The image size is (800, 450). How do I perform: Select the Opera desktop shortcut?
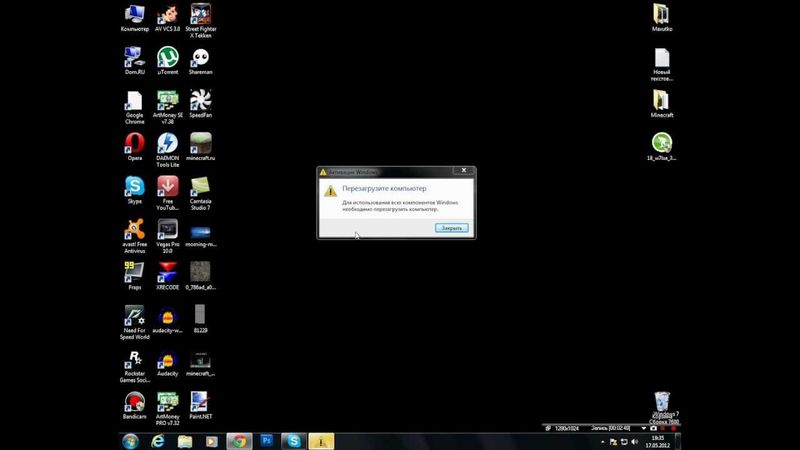(x=135, y=147)
